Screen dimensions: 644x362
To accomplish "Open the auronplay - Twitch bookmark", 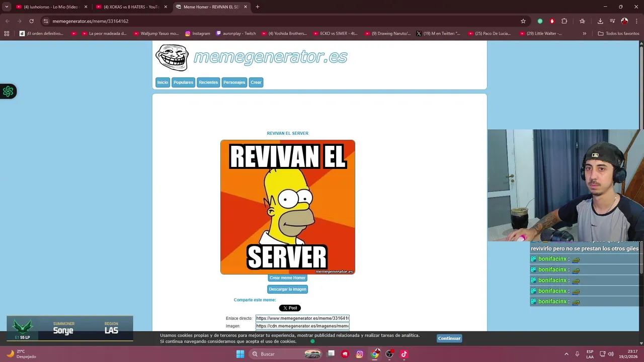I will click(x=236, y=34).
